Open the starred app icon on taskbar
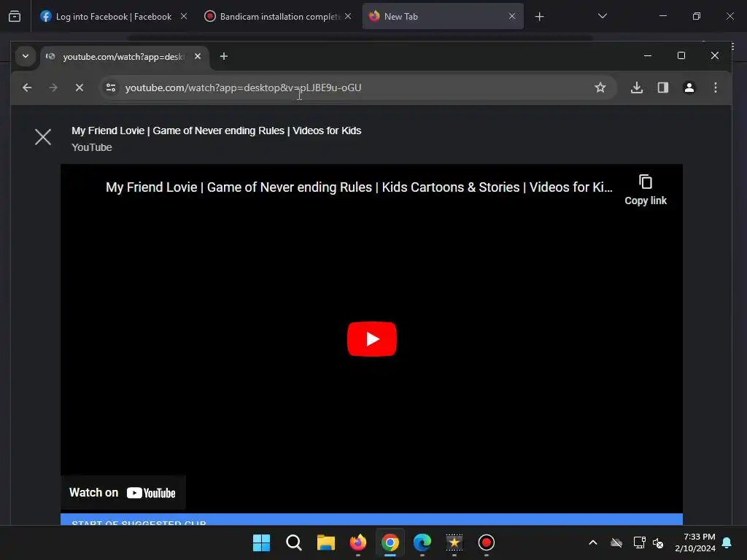 pyautogui.click(x=454, y=542)
